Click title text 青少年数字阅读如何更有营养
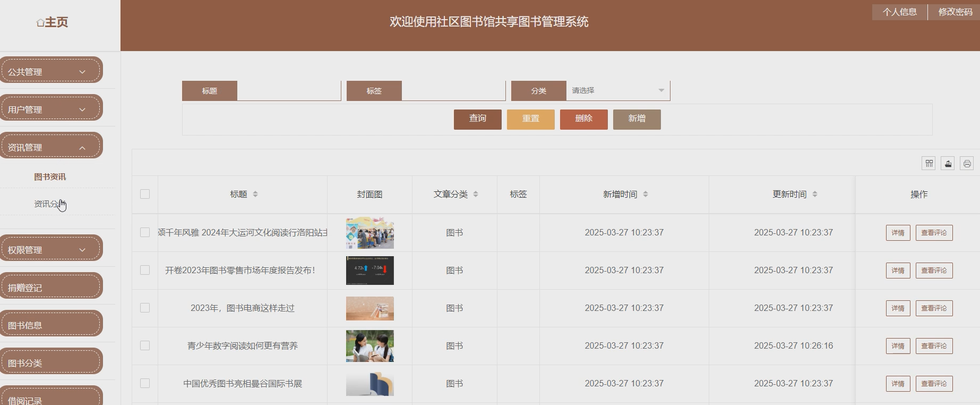This screenshot has width=980, height=405. pos(243,346)
